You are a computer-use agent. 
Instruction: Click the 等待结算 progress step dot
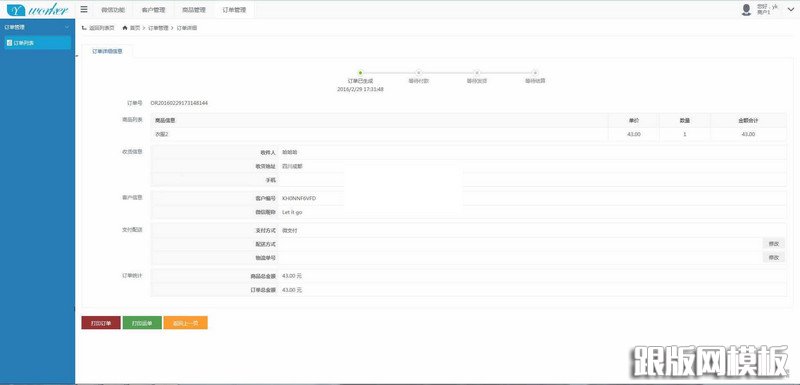coord(535,73)
